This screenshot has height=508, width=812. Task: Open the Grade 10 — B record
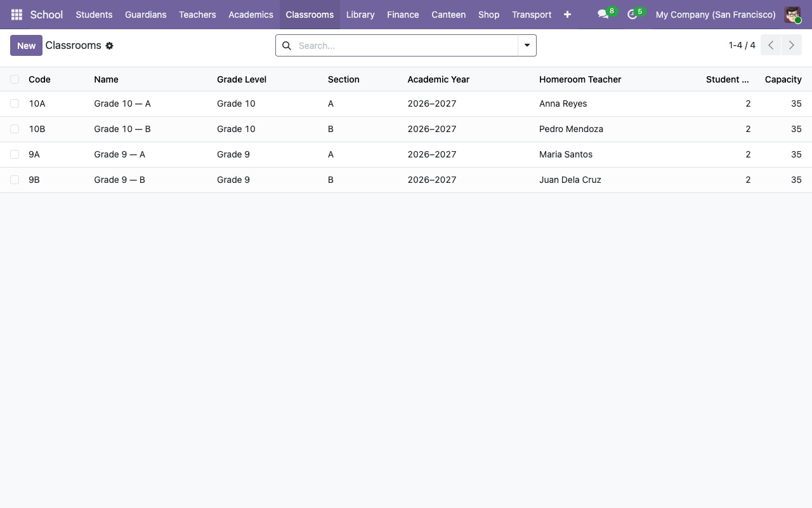pyautogui.click(x=122, y=129)
